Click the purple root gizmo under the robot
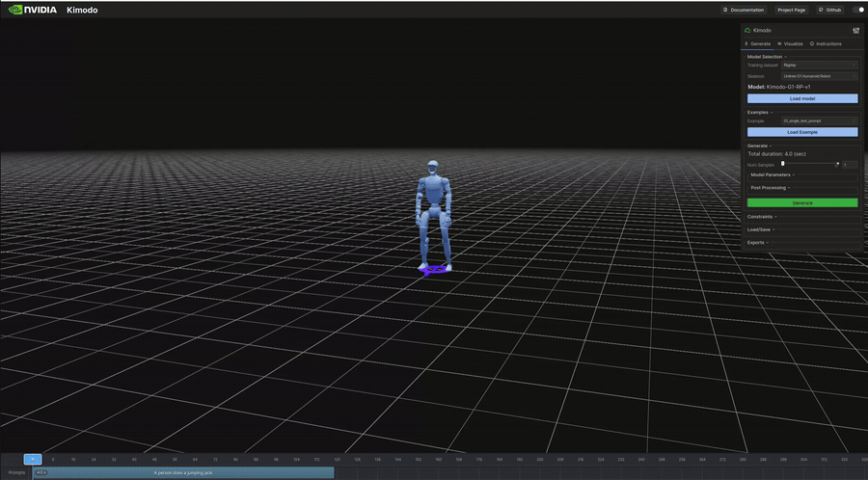The image size is (868, 480). tap(434, 271)
